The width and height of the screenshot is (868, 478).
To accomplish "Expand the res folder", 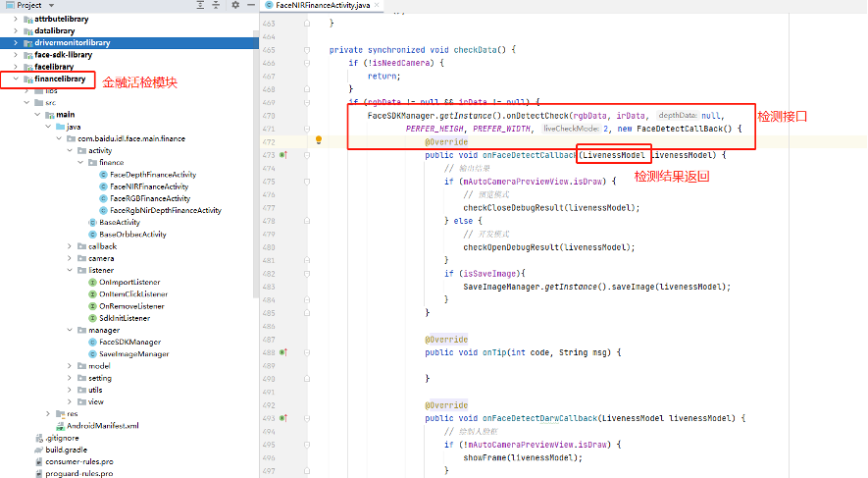I will click(48, 414).
